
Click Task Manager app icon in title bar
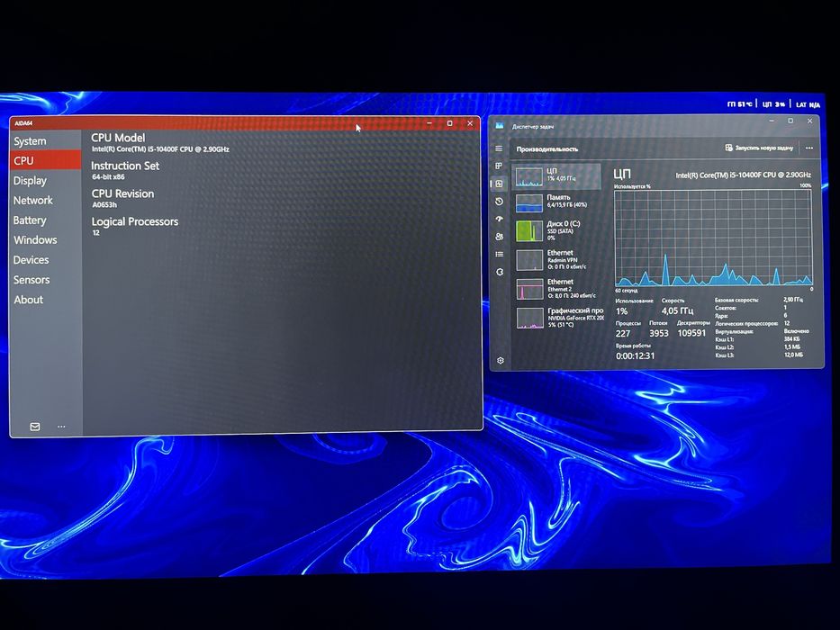coord(500,126)
